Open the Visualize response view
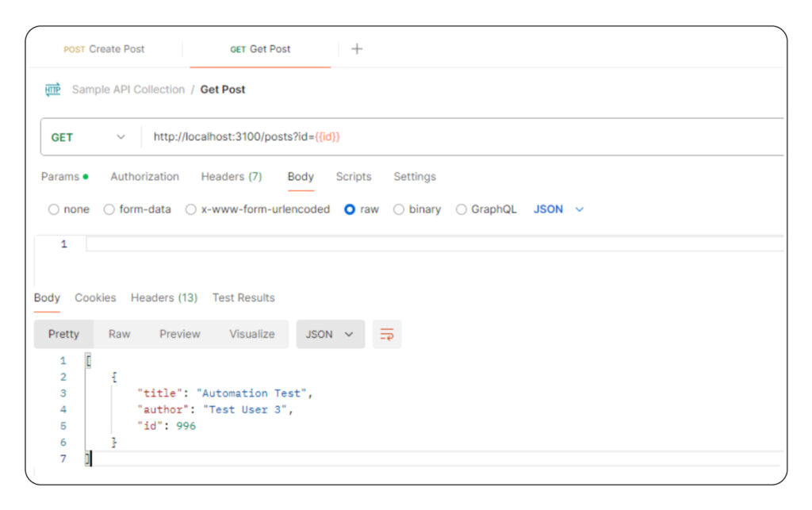 252,335
